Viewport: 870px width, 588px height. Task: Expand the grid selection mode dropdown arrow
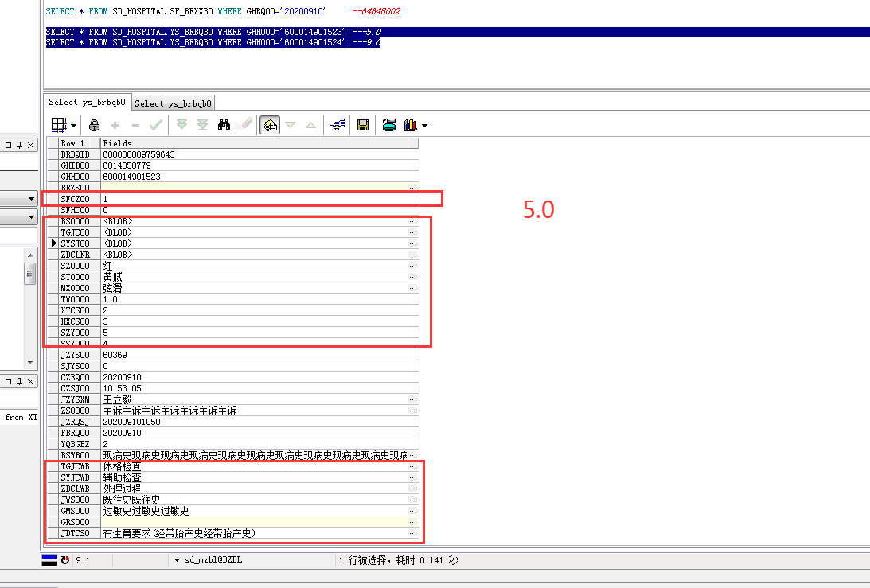[x=74, y=126]
